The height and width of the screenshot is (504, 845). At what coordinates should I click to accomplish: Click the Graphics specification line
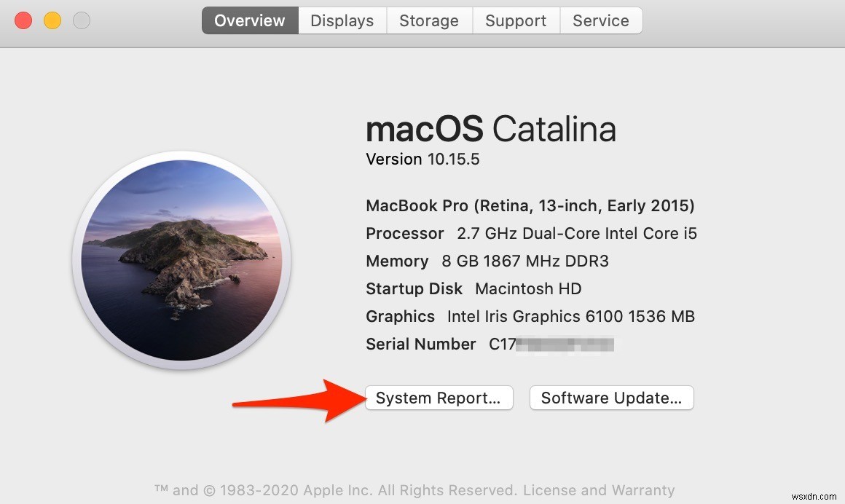point(530,316)
